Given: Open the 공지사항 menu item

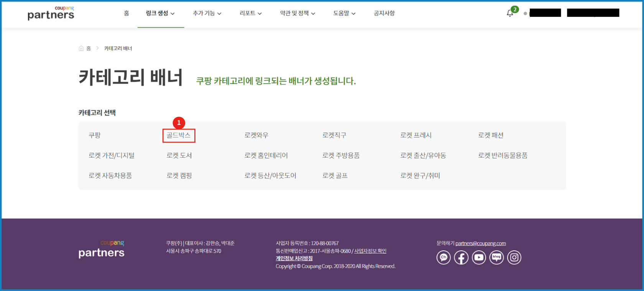Looking at the screenshot, I should [384, 13].
